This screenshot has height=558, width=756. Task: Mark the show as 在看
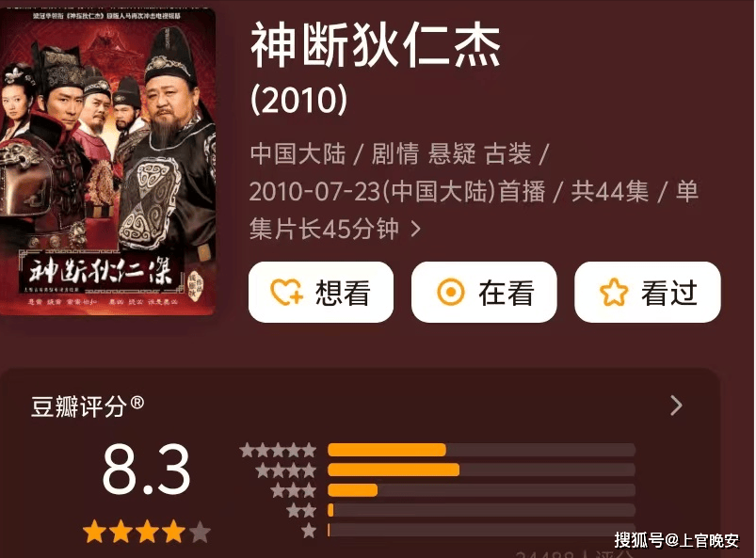pyautogui.click(x=484, y=292)
